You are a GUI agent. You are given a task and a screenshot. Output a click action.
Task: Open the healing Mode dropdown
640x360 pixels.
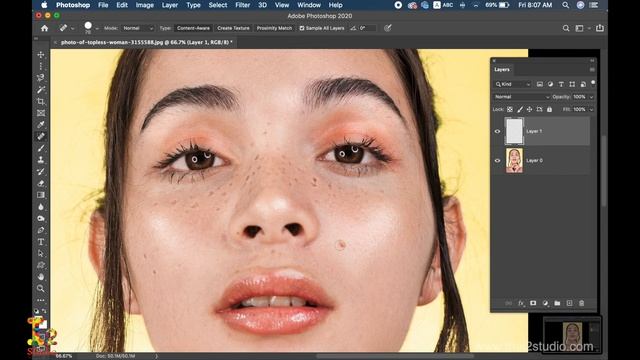click(138, 28)
